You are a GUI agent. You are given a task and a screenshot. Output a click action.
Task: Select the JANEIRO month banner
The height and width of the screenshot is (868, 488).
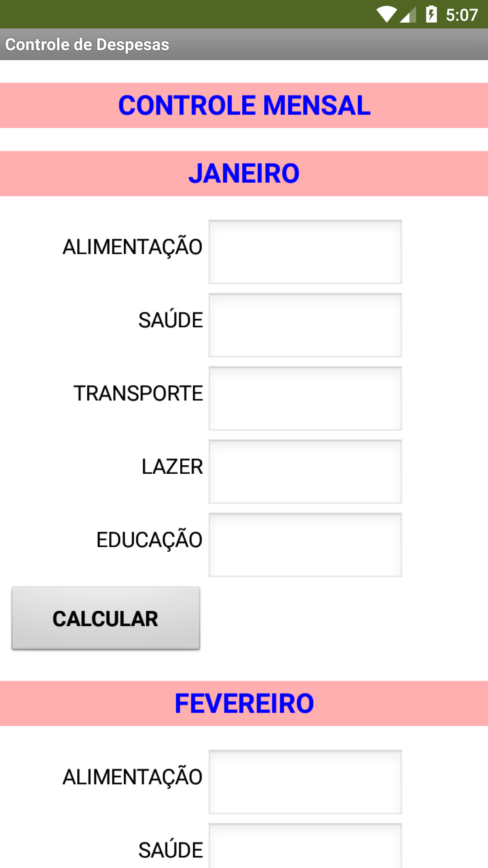pyautogui.click(x=244, y=174)
